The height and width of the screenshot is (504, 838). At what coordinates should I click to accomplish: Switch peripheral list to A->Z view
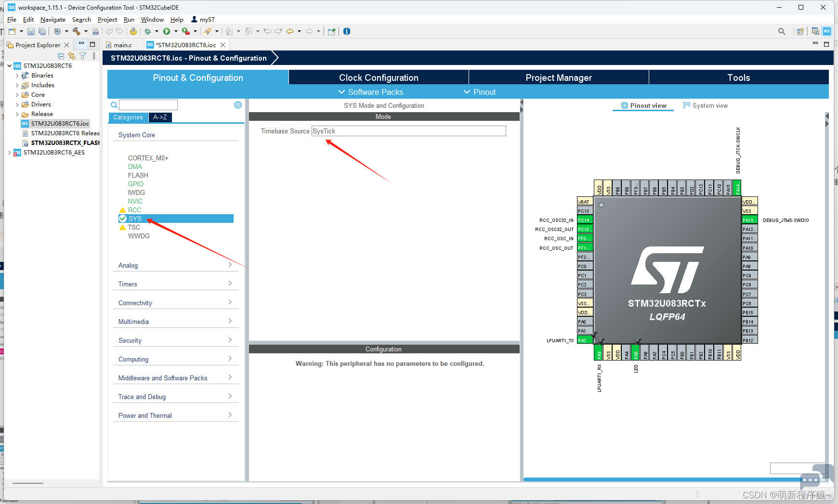point(160,117)
